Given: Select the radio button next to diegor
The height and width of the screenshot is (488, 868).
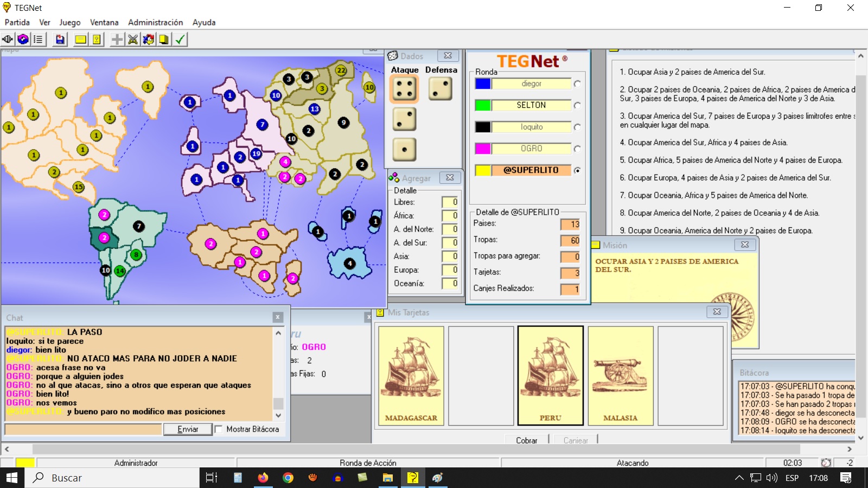Looking at the screenshot, I should 577,84.
